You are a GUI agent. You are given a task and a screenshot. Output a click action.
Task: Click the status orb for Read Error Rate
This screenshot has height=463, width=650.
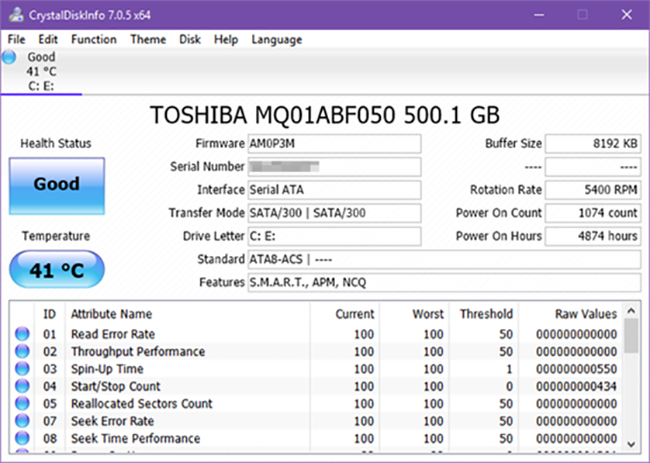tap(22, 334)
